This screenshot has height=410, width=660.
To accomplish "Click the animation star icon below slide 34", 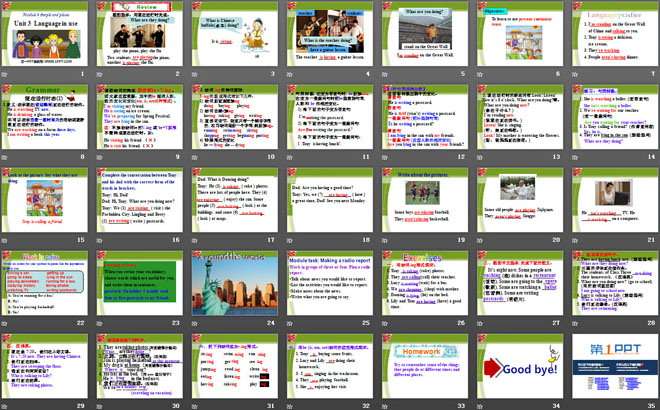I will coord(480,406).
